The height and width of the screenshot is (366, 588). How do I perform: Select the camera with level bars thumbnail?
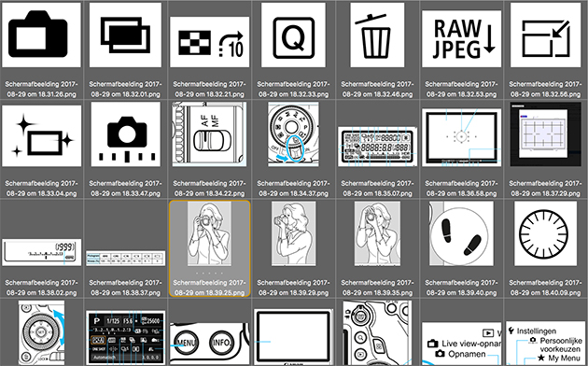point(125,134)
